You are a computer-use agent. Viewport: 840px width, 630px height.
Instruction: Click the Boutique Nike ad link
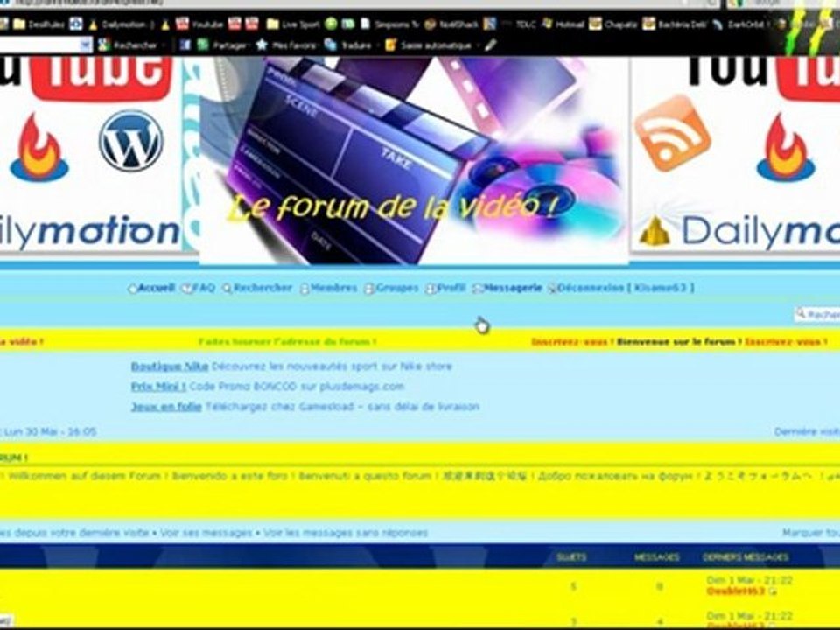coord(169,367)
